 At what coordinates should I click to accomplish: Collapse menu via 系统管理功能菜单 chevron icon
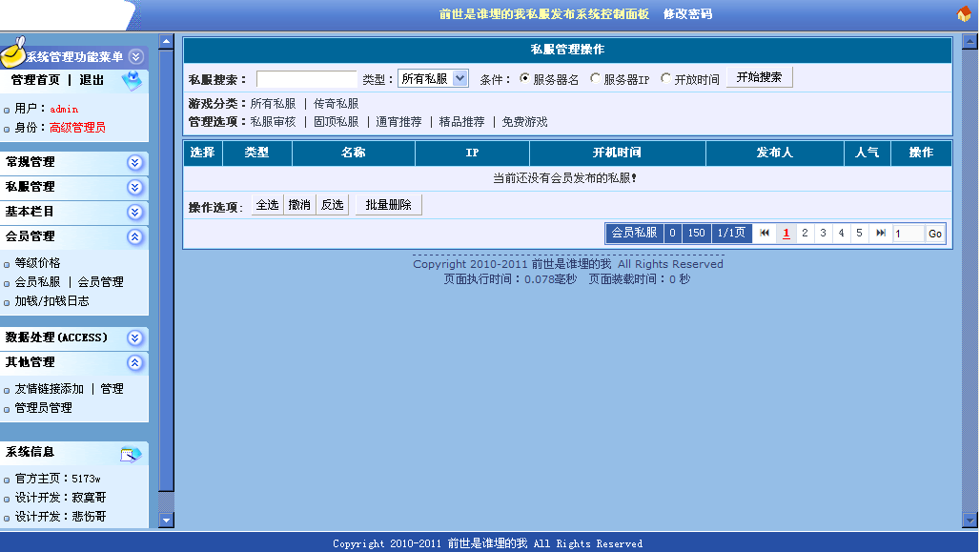(x=136, y=57)
